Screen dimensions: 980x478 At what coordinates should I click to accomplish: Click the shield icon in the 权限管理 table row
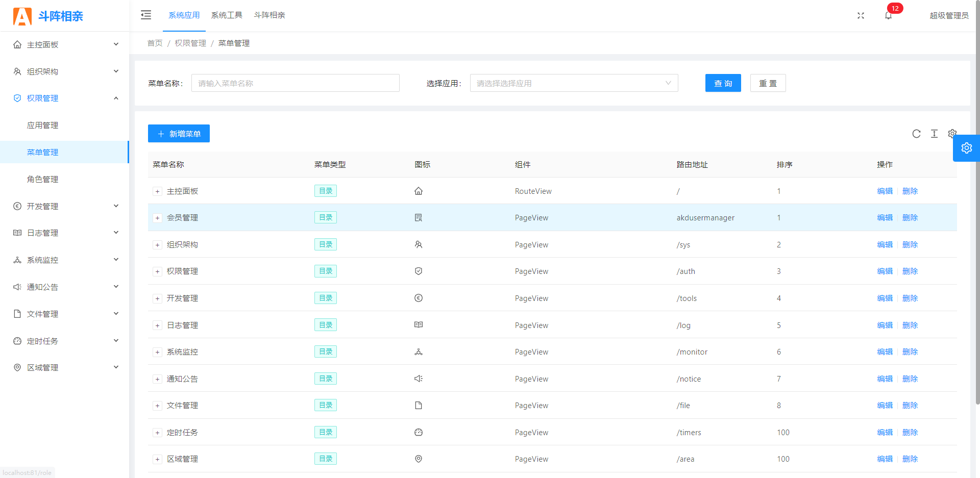pyautogui.click(x=419, y=271)
